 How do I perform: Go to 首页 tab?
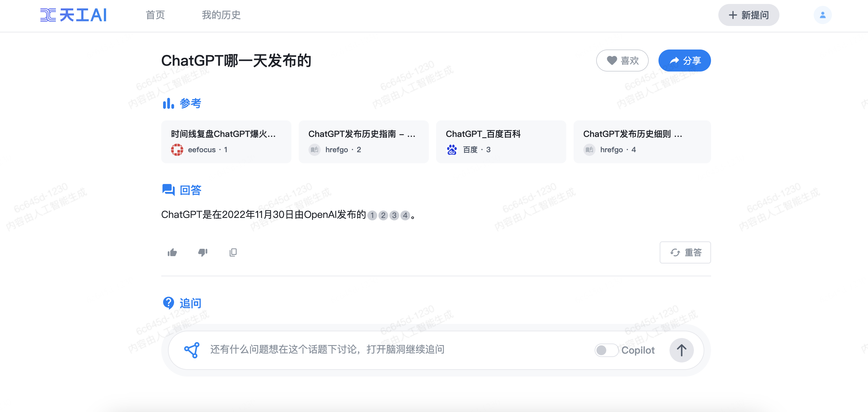tap(155, 15)
